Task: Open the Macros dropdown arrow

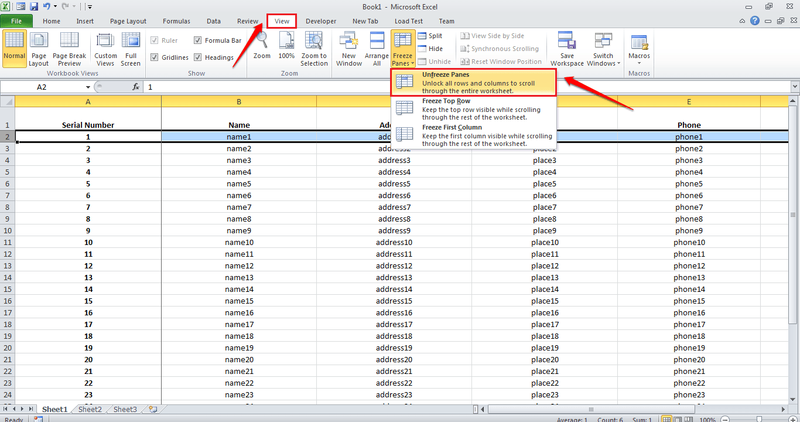Action: click(639, 63)
